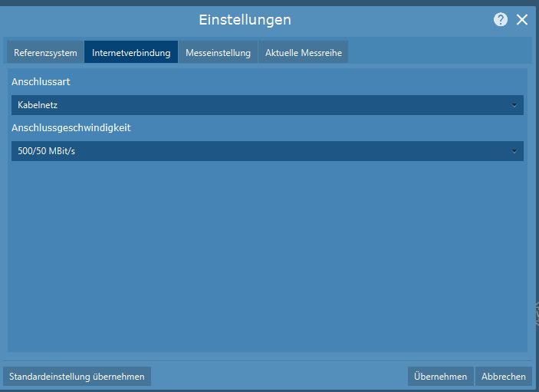Screen dimensions: 539x392
Task: Open the Anschlussgeschwindigkeit dropdown showing 500/50 MBit/s
Action: coord(261,151)
